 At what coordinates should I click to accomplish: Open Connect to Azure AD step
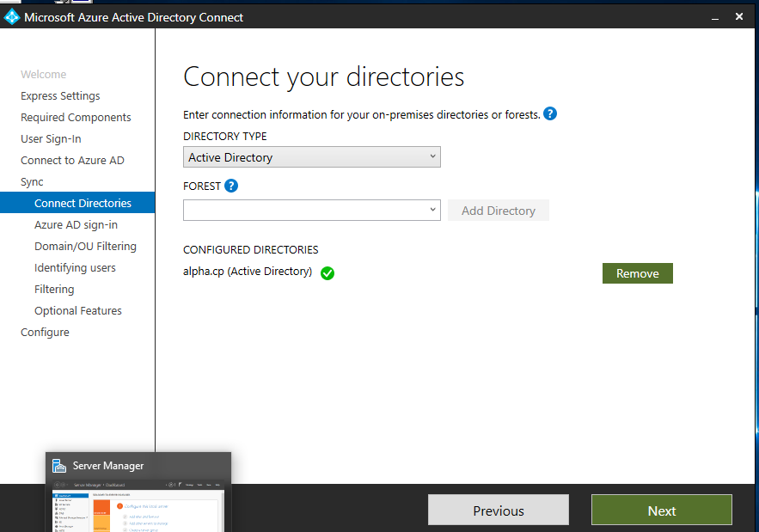[x=72, y=160]
